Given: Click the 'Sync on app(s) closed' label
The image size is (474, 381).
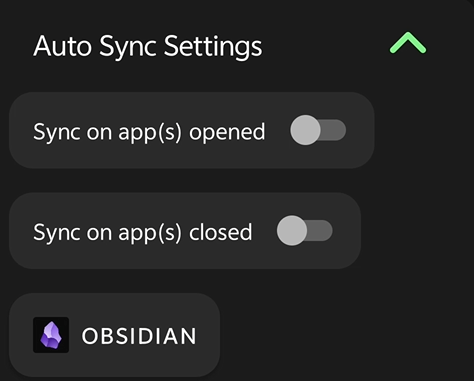Looking at the screenshot, I should tap(142, 232).
